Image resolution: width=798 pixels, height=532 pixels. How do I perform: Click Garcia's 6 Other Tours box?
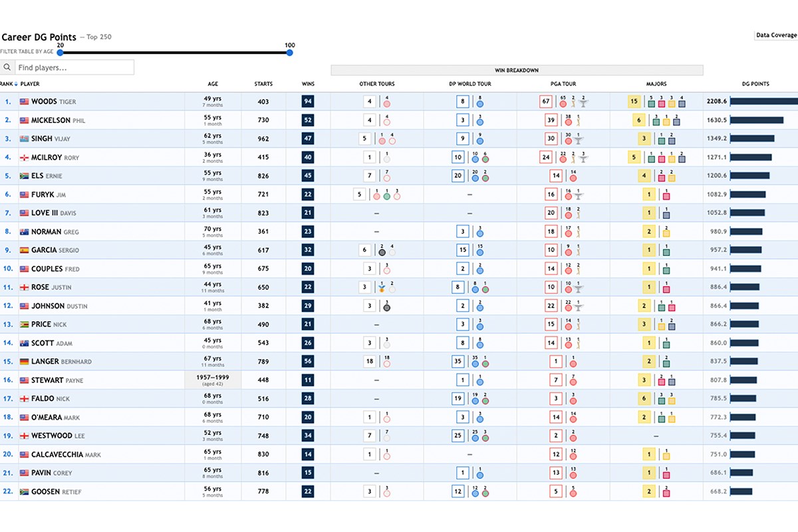364,250
